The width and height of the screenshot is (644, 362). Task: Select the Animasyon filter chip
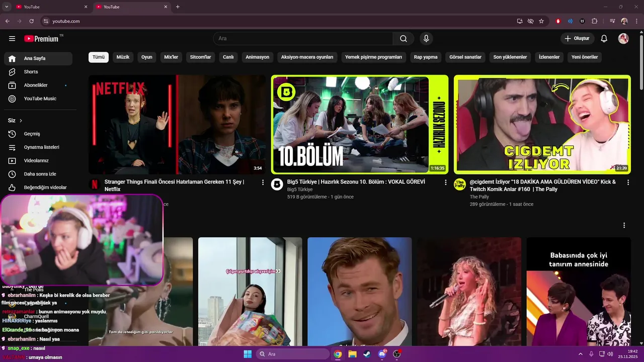tap(258, 57)
